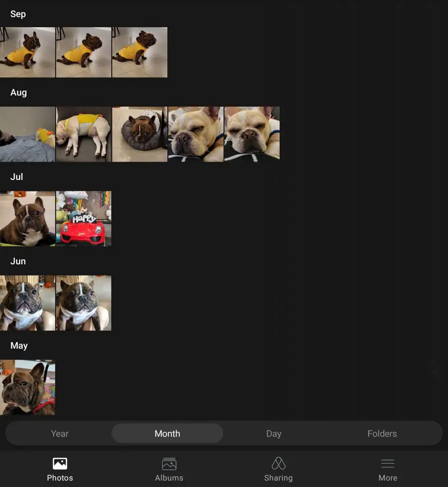Open Aug photo of grey blanket with duck toy

pos(28,134)
